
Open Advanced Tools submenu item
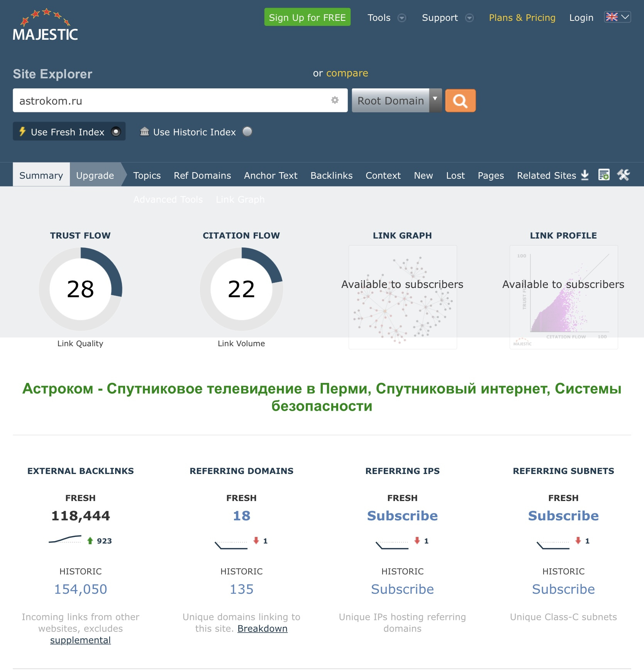point(168,200)
